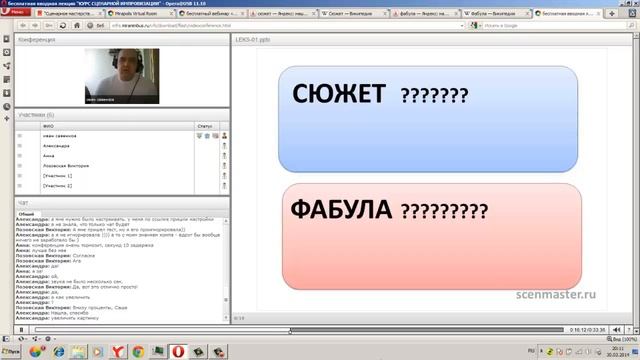Screen dimensions: 640x360
Task: Click the system tray clock
Action: coord(618,352)
